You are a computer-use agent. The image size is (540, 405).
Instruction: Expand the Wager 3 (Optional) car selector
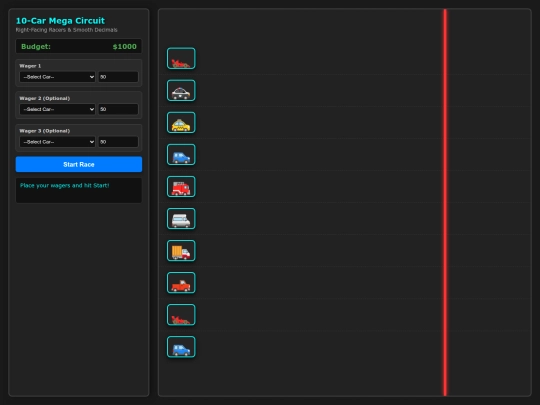[x=58, y=142]
